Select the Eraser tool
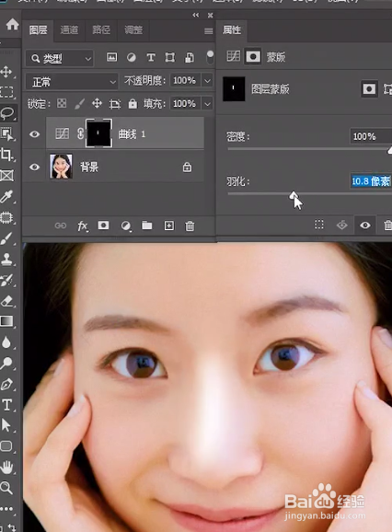The width and height of the screenshot is (392, 532). point(6,301)
